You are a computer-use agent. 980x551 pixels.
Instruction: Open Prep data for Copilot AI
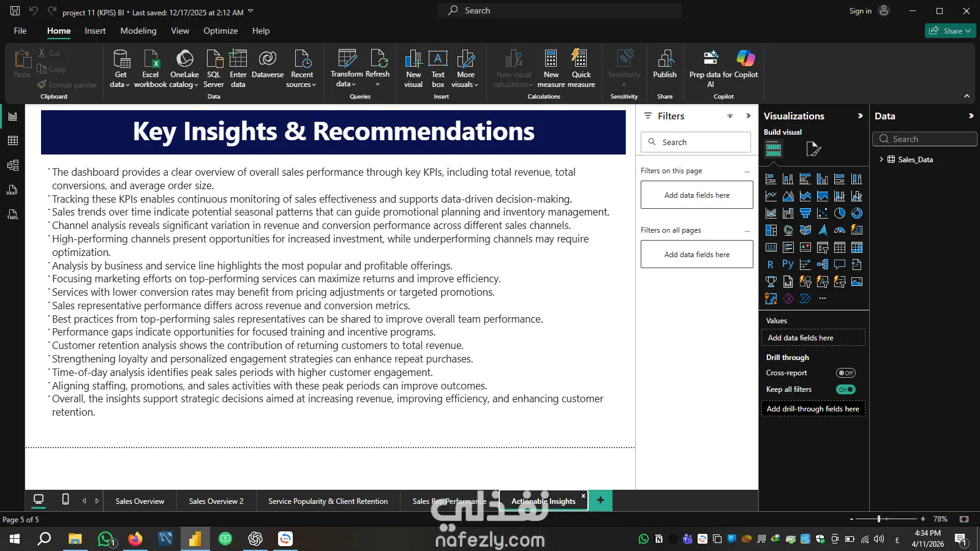(x=710, y=69)
